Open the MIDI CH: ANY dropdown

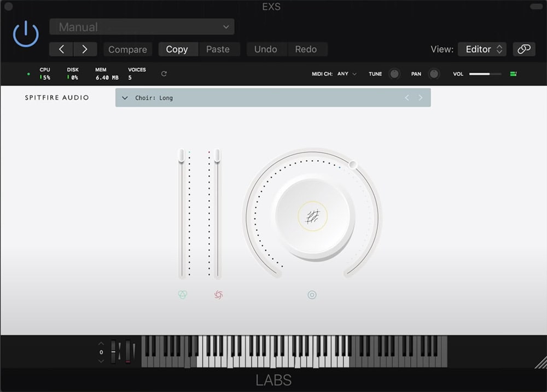345,73
